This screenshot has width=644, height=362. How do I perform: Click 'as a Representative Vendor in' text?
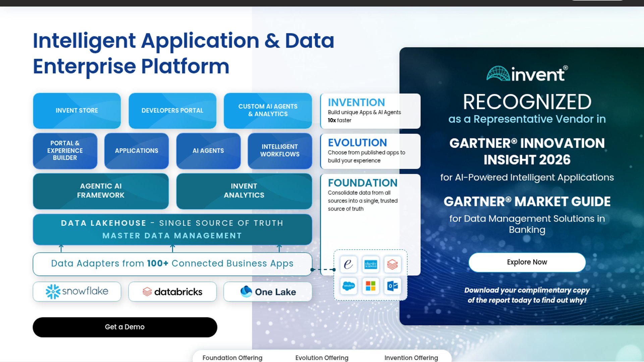tap(527, 119)
